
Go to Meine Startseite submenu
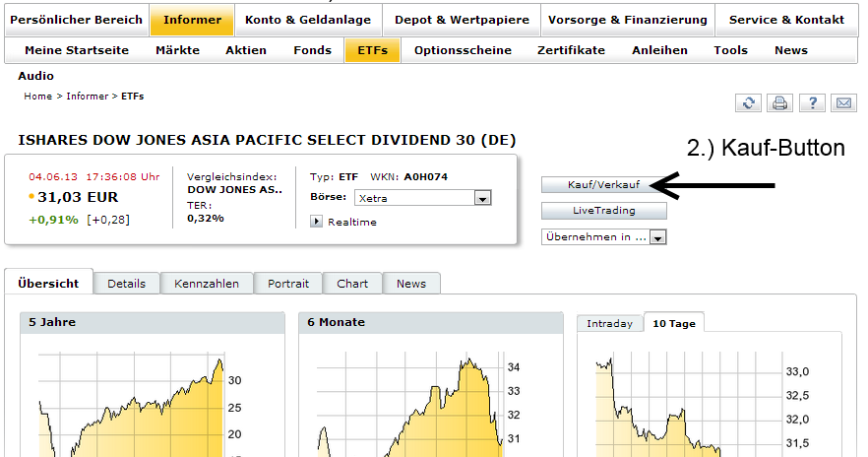coord(77,50)
